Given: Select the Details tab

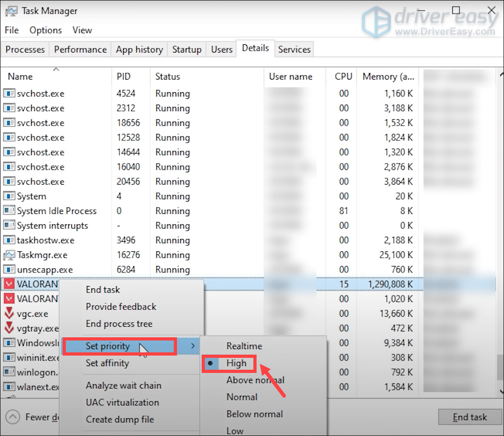Looking at the screenshot, I should click(x=256, y=48).
